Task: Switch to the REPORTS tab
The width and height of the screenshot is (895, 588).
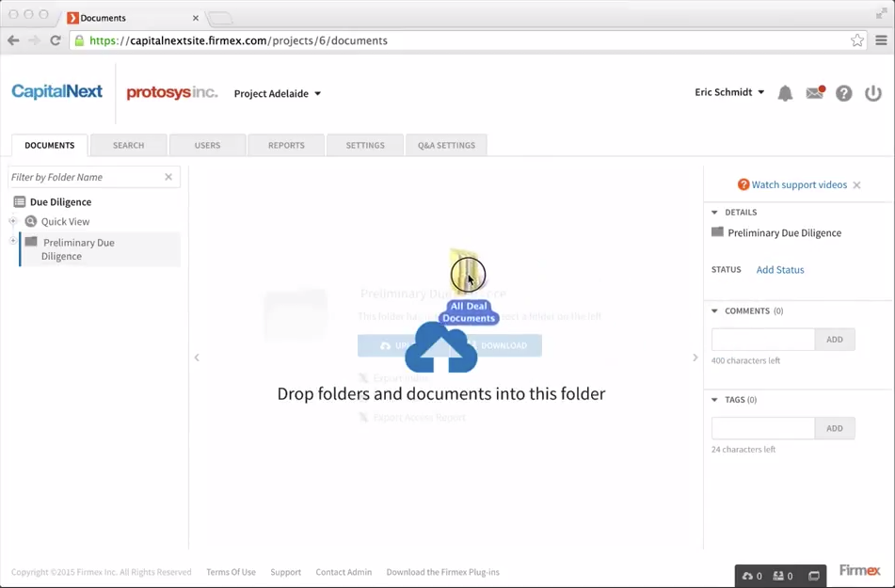Action: (x=286, y=145)
